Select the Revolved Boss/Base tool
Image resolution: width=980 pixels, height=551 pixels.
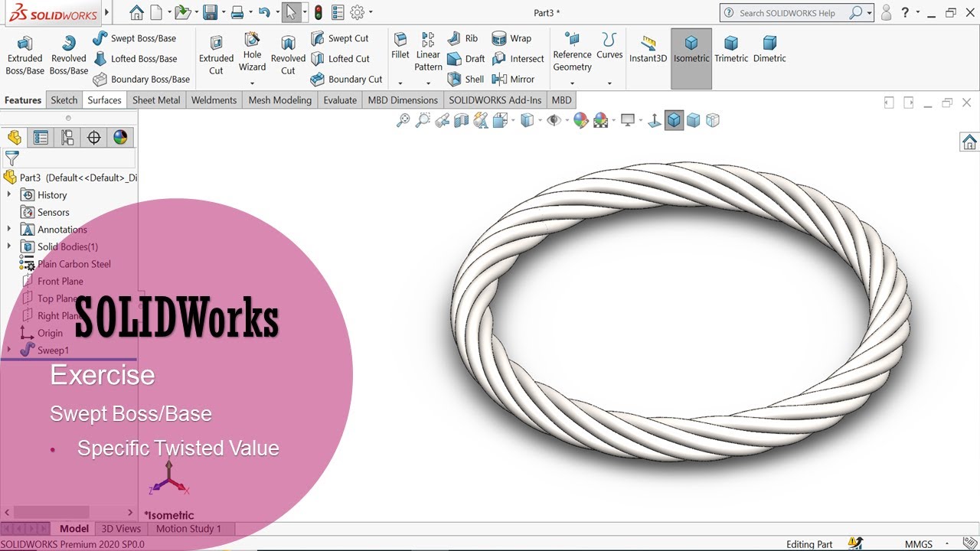(x=69, y=54)
